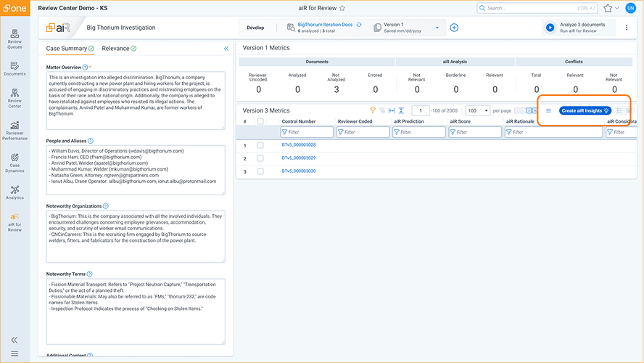Open the project three-dot options menu
644x363 pixels.
click(627, 28)
